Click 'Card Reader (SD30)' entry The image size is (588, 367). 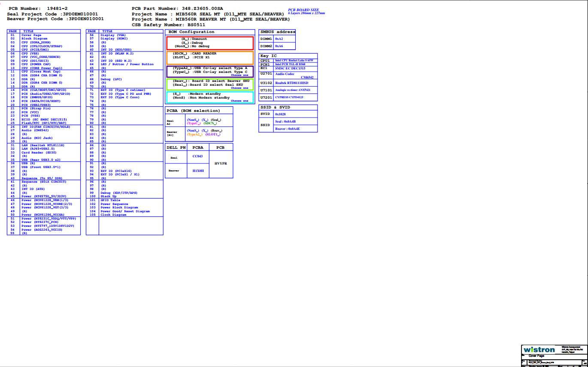click(39, 153)
